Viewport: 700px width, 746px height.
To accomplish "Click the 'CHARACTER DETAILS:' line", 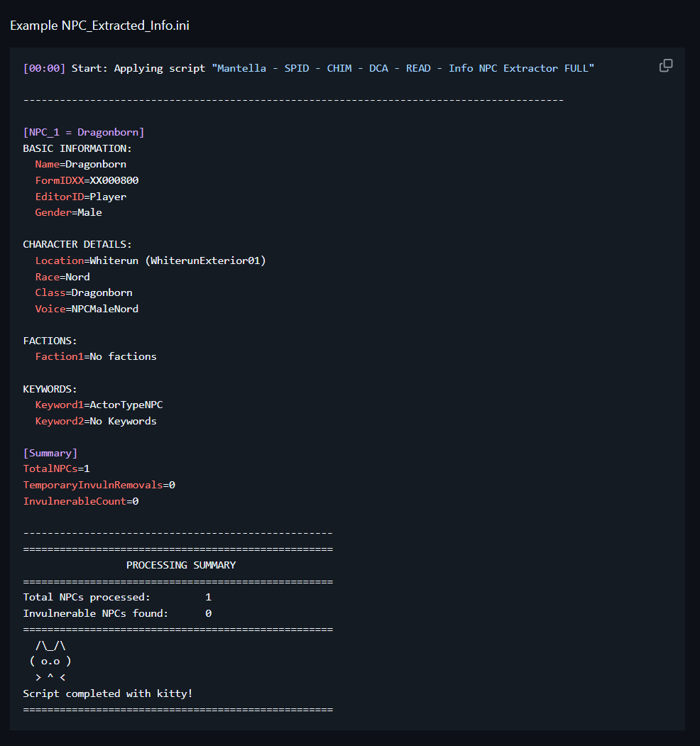I will click(x=77, y=244).
